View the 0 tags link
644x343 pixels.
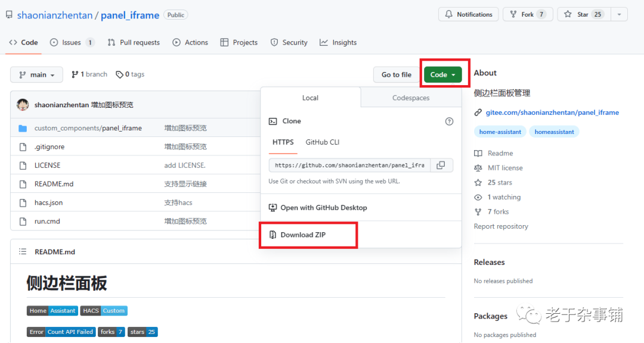pos(130,74)
